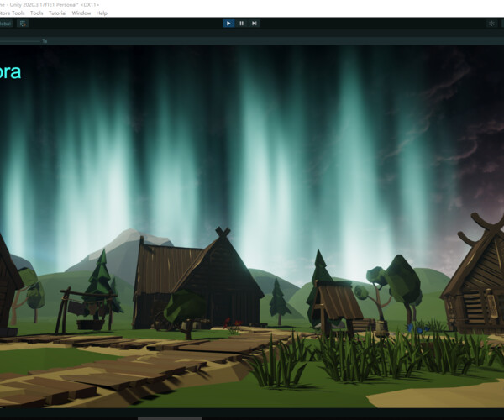Pause the running game preview

click(x=241, y=24)
